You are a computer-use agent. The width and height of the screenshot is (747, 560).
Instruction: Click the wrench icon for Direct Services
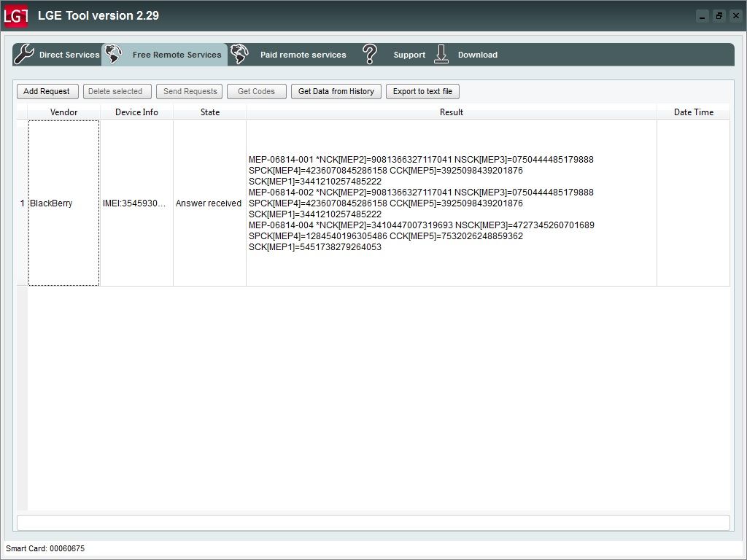point(24,54)
